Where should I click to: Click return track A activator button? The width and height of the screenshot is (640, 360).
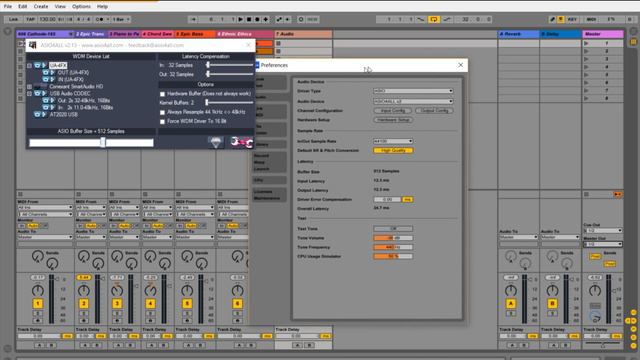511,304
